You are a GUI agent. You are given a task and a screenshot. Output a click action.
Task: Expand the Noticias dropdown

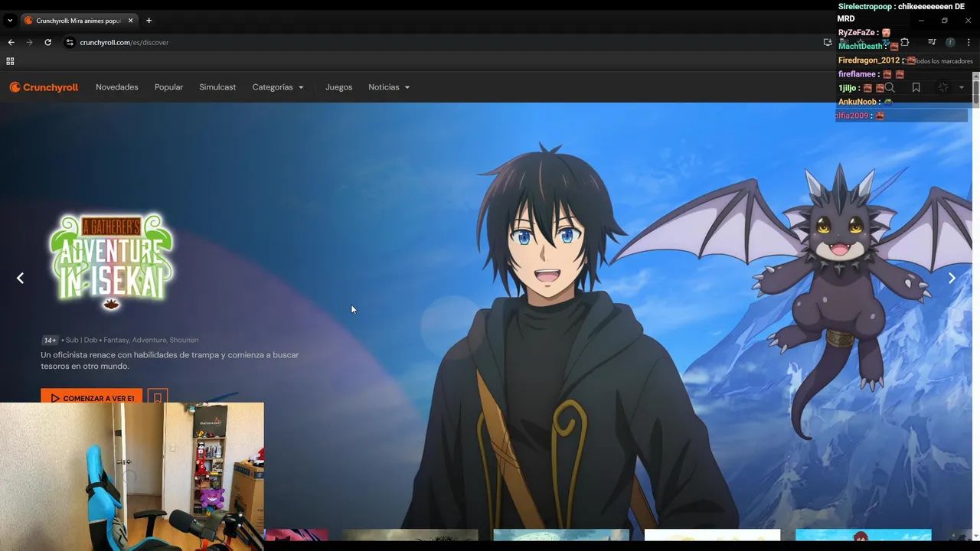pos(389,87)
